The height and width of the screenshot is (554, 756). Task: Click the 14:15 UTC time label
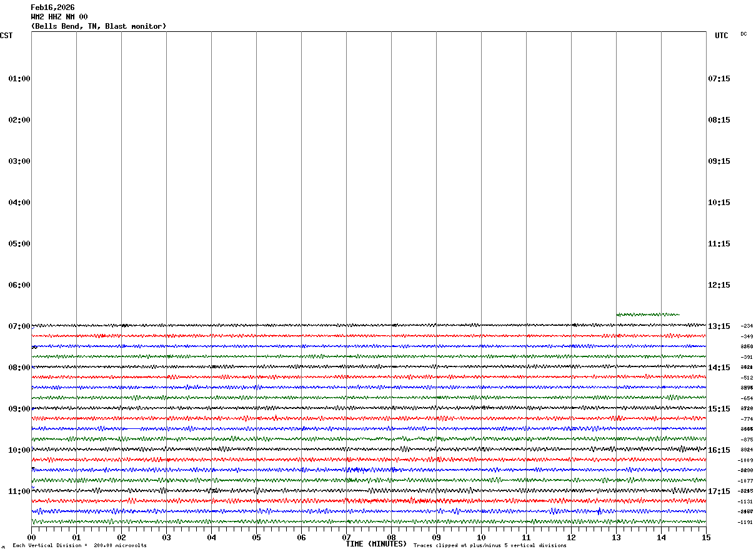click(719, 368)
